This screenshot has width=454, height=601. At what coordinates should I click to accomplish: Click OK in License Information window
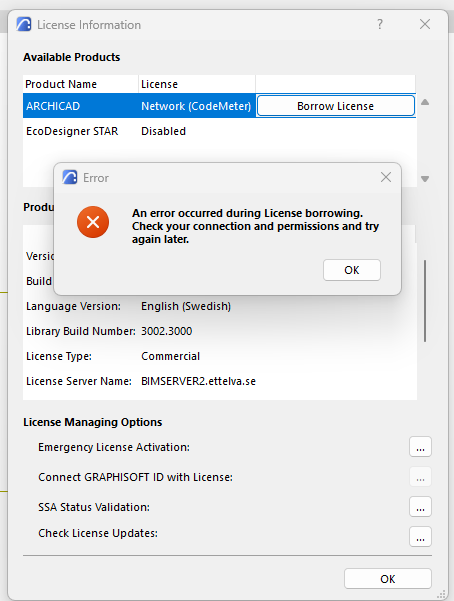pos(388,579)
